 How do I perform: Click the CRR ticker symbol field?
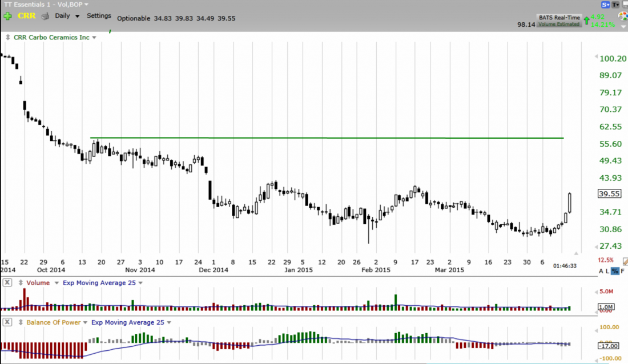tap(27, 17)
